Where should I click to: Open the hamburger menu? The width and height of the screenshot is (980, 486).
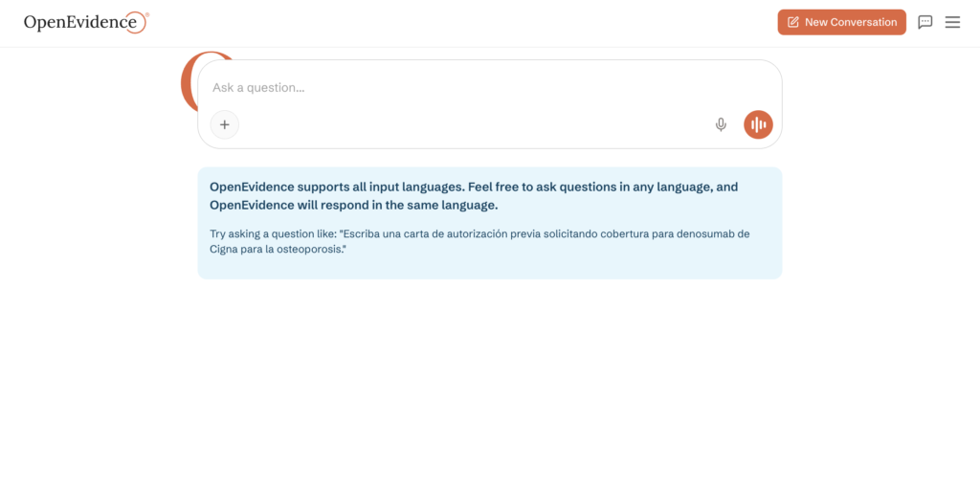click(x=952, y=23)
